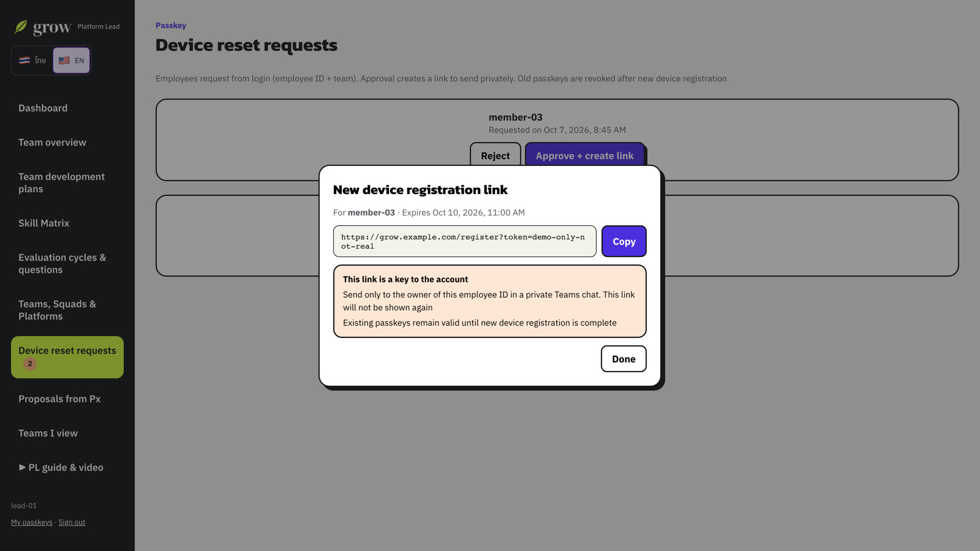Switch language to Thai
The image size is (980, 551).
coord(32,60)
